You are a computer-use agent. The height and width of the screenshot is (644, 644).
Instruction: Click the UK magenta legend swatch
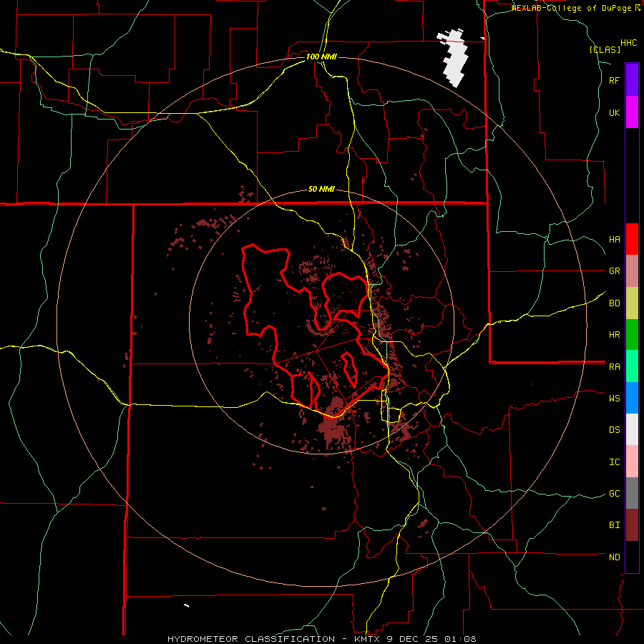pyautogui.click(x=632, y=112)
